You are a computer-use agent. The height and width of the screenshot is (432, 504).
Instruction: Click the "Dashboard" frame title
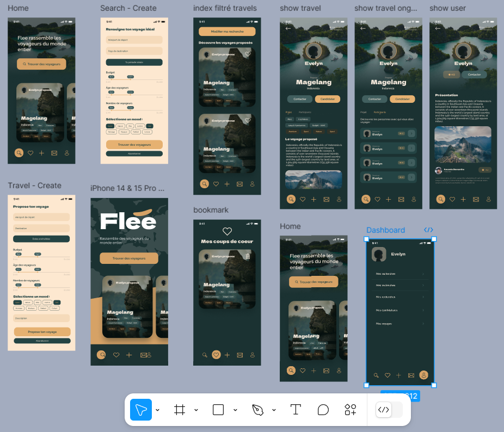click(385, 230)
